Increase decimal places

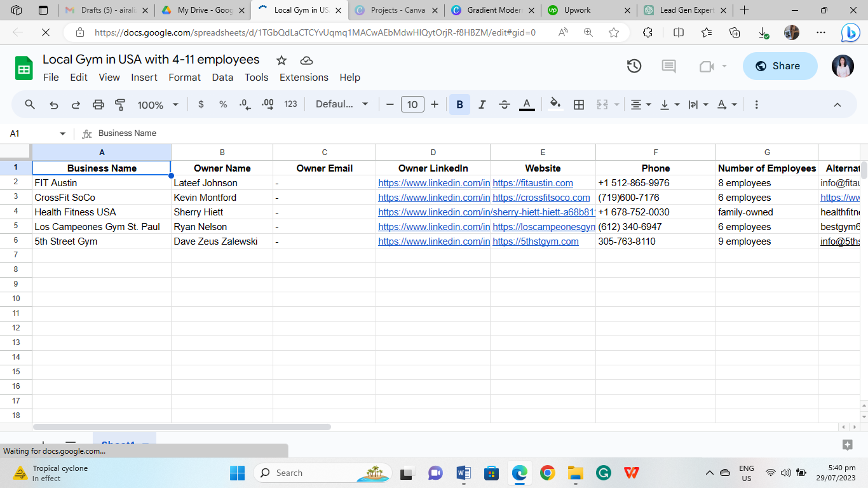(x=268, y=104)
